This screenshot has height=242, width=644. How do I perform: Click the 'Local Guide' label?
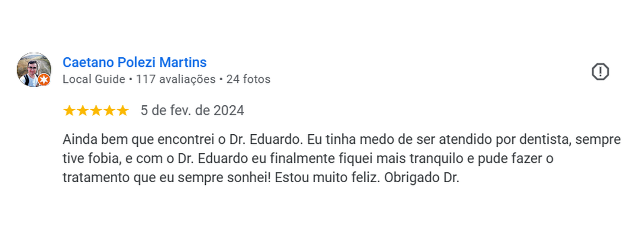click(x=93, y=79)
